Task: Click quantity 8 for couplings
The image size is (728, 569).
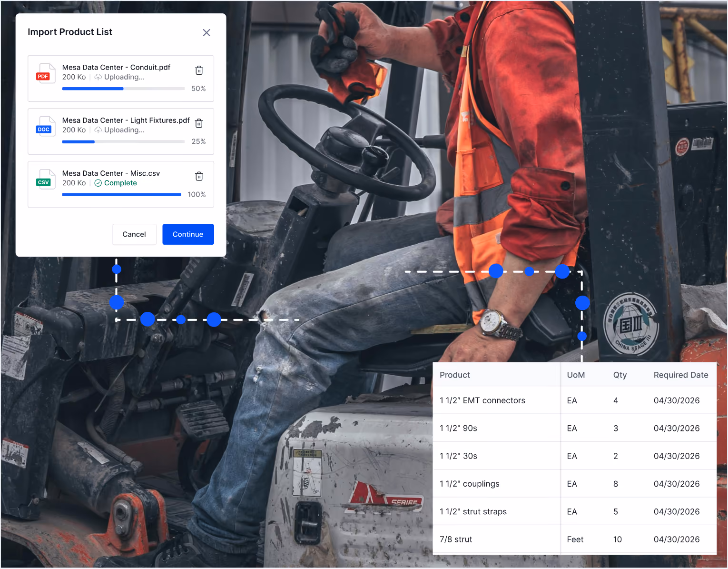Action: (616, 484)
